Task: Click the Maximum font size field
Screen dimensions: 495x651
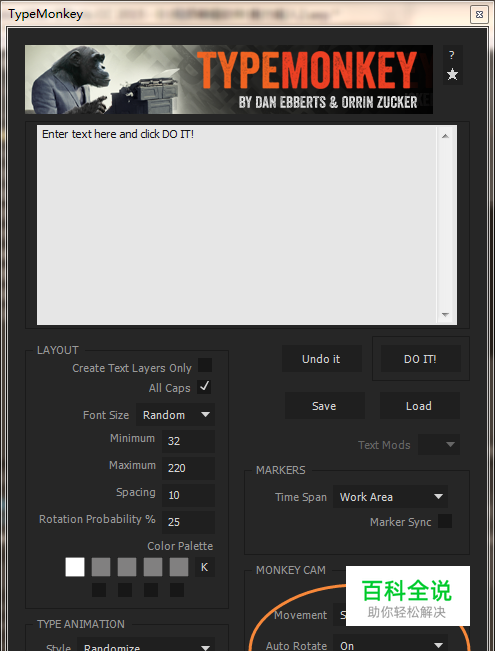Action: pyautogui.click(x=189, y=468)
